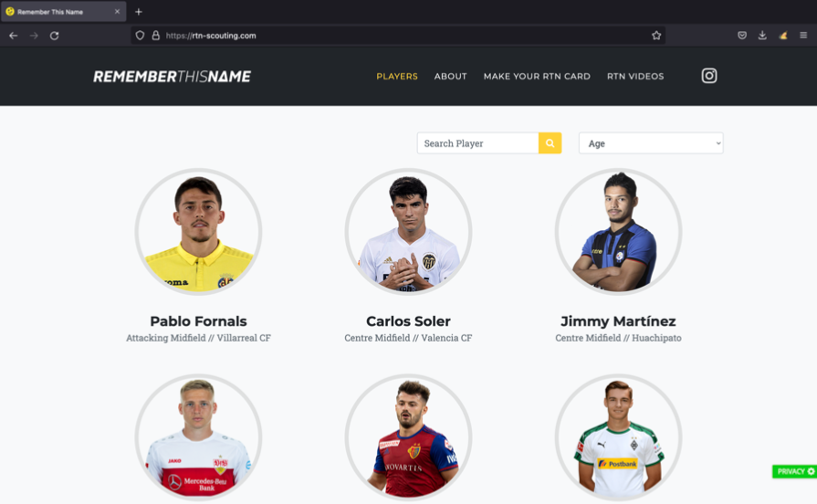Select Carlos Soler name link

click(x=409, y=321)
